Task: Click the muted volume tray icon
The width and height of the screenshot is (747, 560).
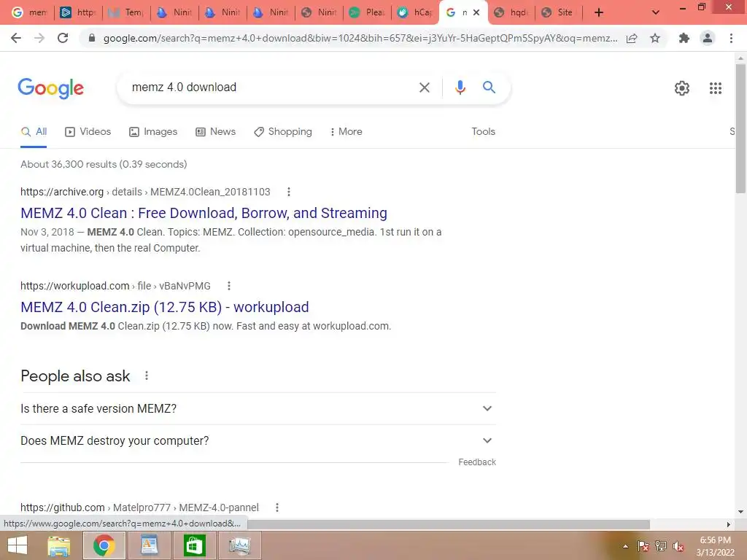Action: [x=678, y=546]
